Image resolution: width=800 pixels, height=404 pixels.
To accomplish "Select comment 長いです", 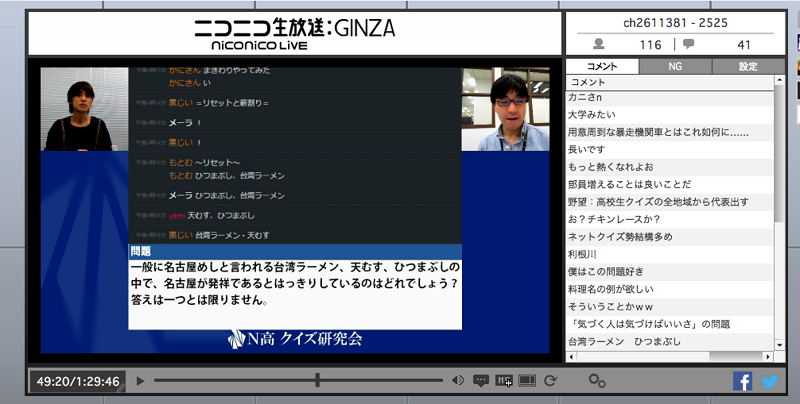I will (x=670, y=149).
